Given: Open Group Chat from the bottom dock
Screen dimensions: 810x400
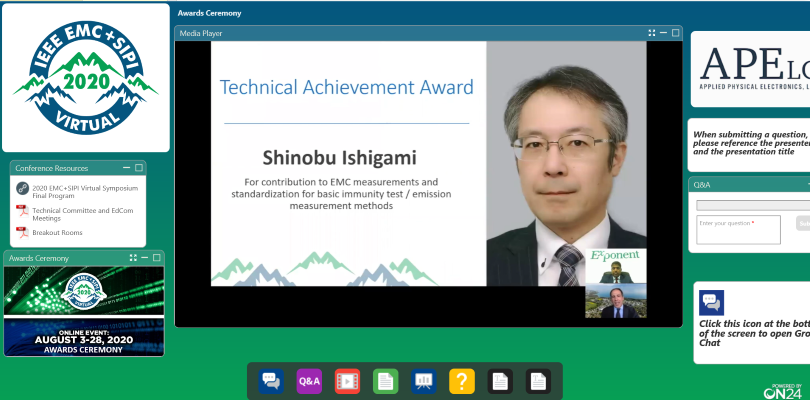Looking at the screenshot, I should 271,381.
